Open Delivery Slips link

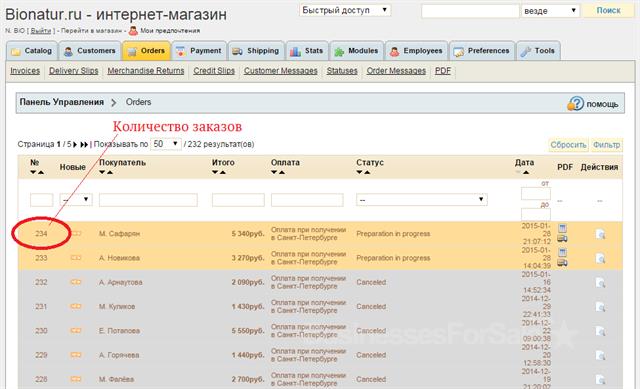click(x=73, y=71)
